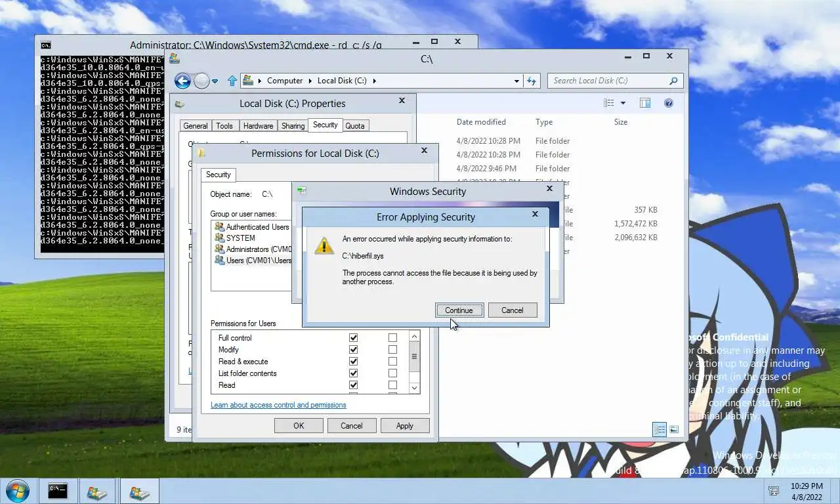Open address bar history dropdown arrow

[x=516, y=81]
